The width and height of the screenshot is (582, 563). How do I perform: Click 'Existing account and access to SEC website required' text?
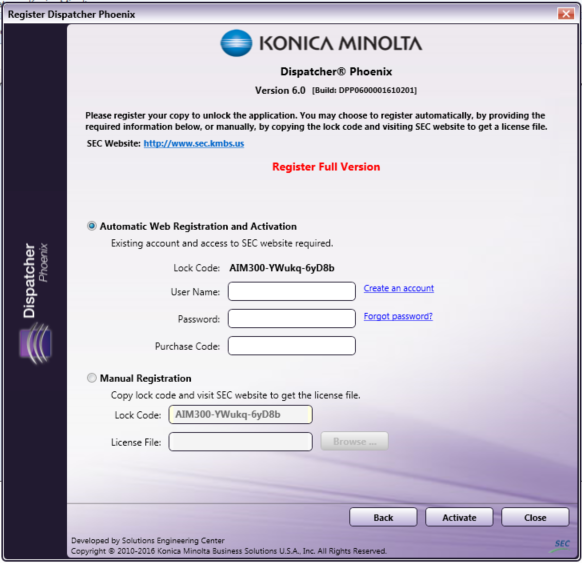[x=222, y=243]
